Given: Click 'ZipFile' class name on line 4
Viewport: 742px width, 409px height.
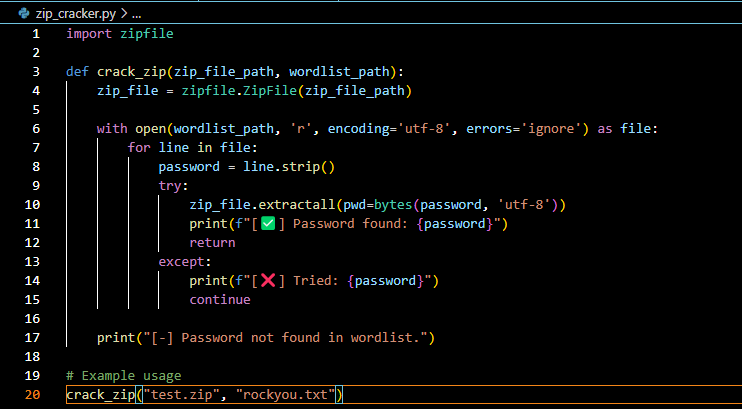Looking at the screenshot, I should click(270, 91).
